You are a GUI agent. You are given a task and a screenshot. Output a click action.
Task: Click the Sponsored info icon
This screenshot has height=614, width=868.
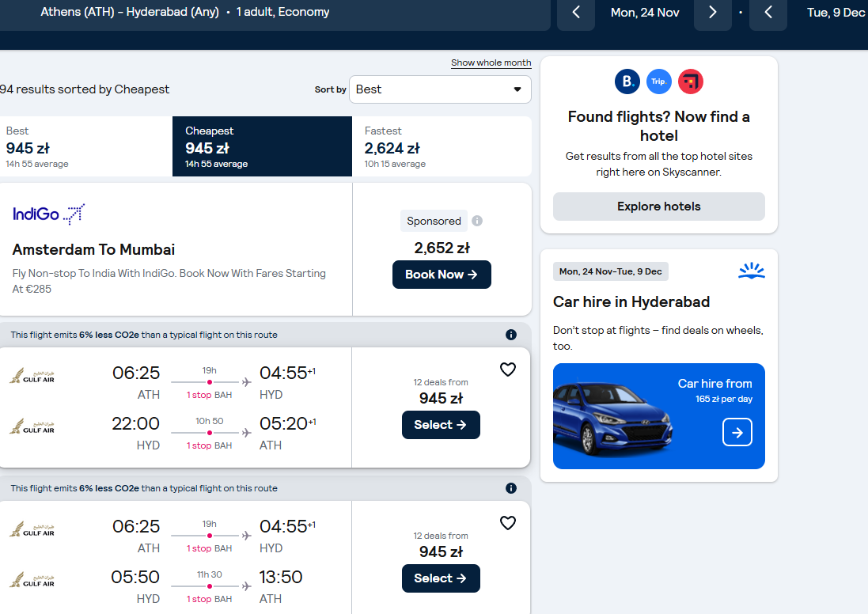[476, 221]
